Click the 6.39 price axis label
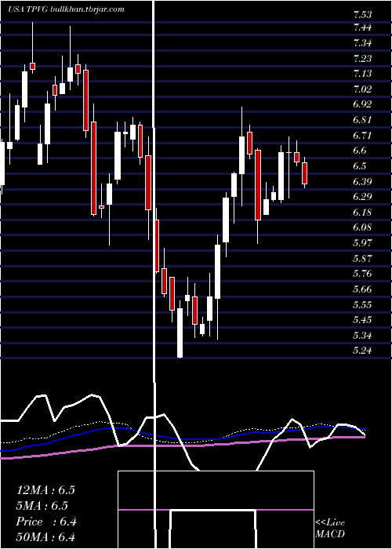This screenshot has height=549, width=392. point(362,182)
